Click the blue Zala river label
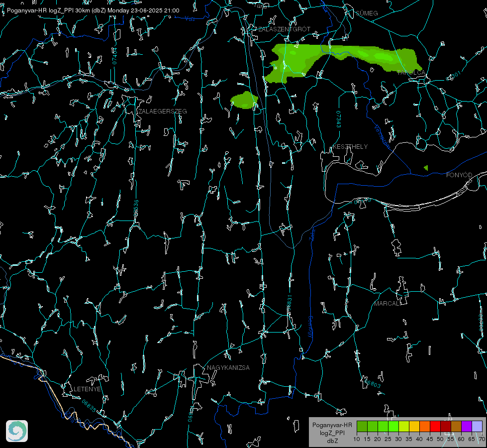This screenshot has width=487, height=448. (312, 234)
